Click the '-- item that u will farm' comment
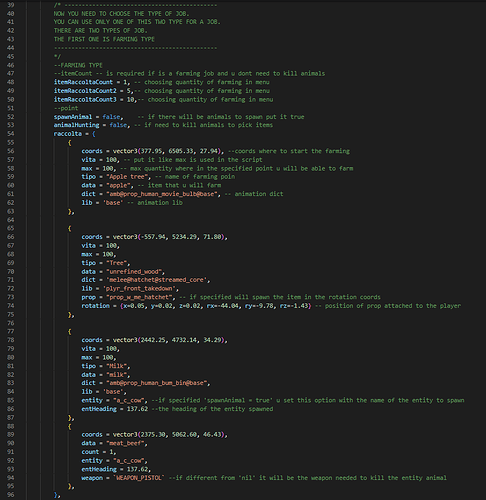 tap(179, 185)
